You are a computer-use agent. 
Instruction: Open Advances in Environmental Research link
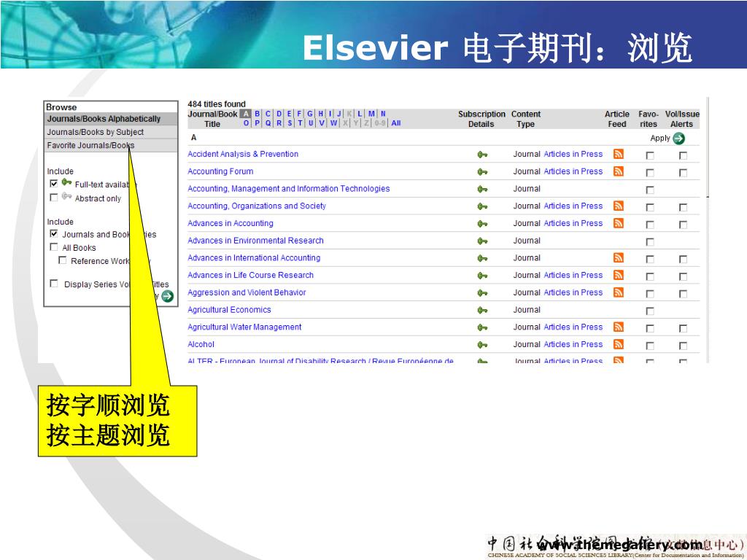[x=255, y=241]
